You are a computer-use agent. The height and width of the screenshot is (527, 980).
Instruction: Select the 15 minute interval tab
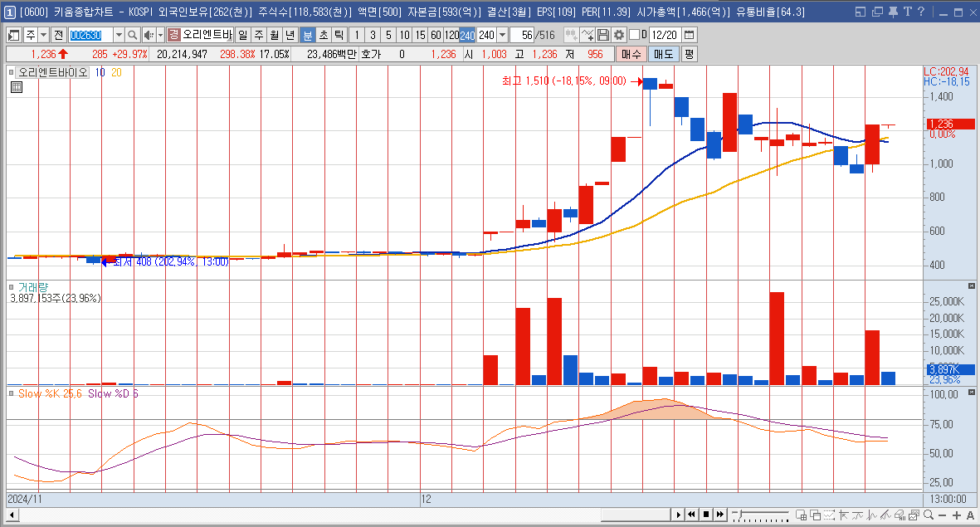click(x=420, y=35)
